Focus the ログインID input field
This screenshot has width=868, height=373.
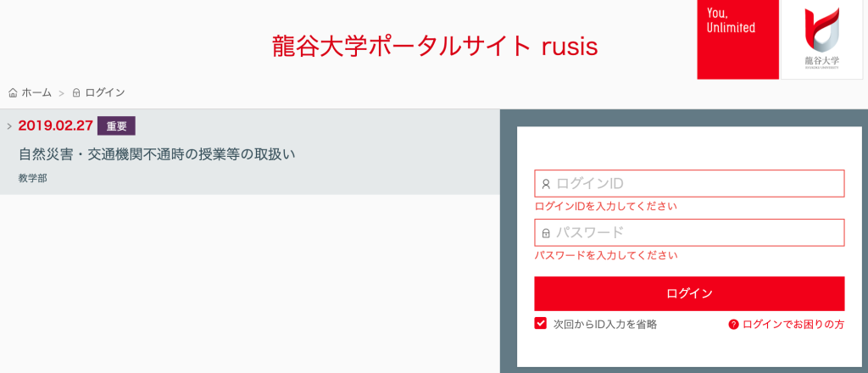click(689, 184)
